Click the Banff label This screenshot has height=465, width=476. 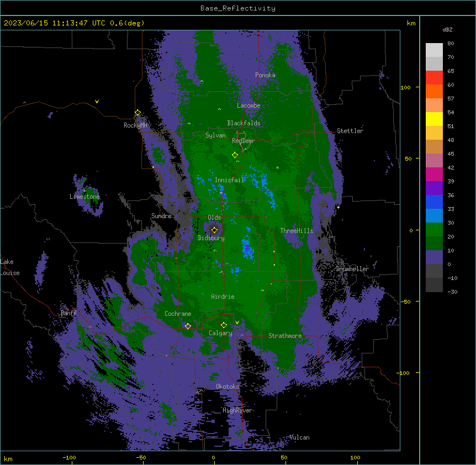coord(68,313)
